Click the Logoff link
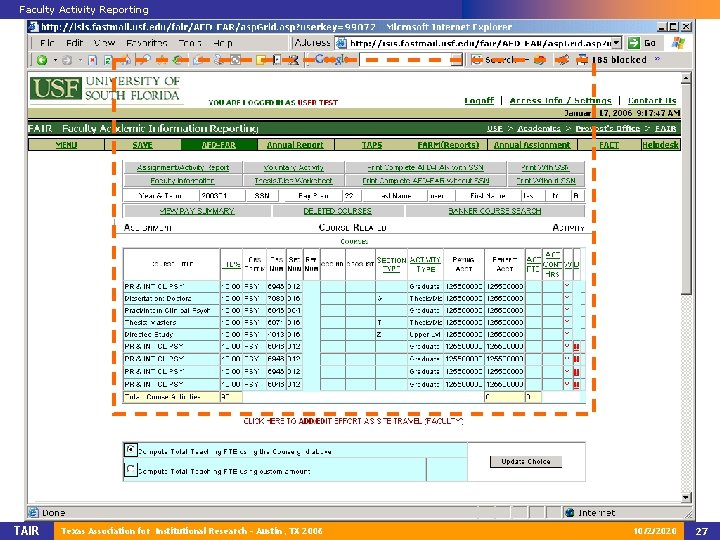Viewport: 720px width, 540px height. click(479, 101)
